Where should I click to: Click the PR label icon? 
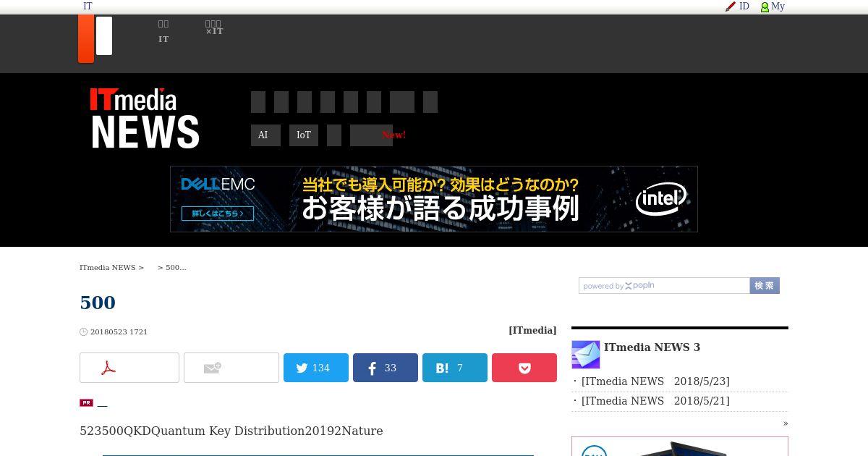click(86, 402)
